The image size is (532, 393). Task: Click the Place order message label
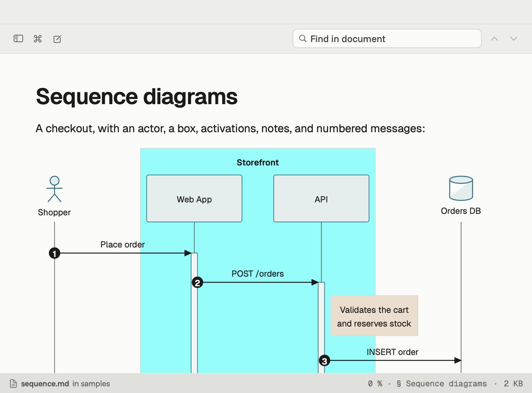(x=123, y=245)
